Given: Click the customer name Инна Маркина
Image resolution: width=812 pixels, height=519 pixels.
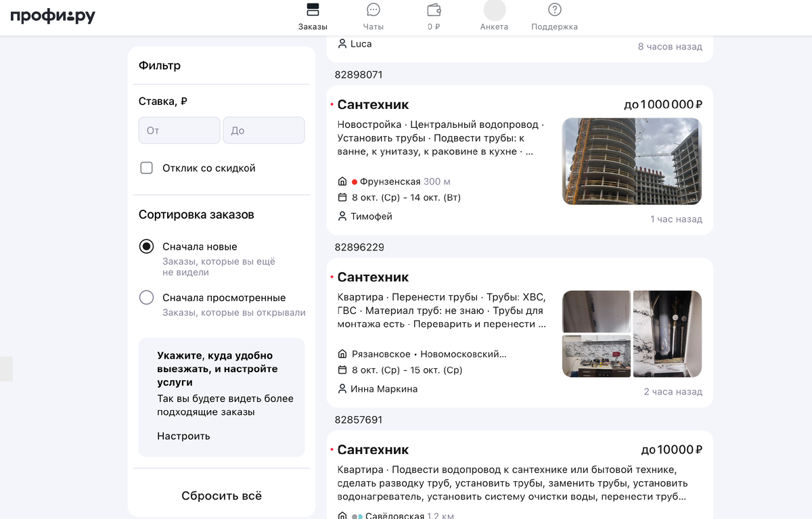Looking at the screenshot, I should pos(384,389).
